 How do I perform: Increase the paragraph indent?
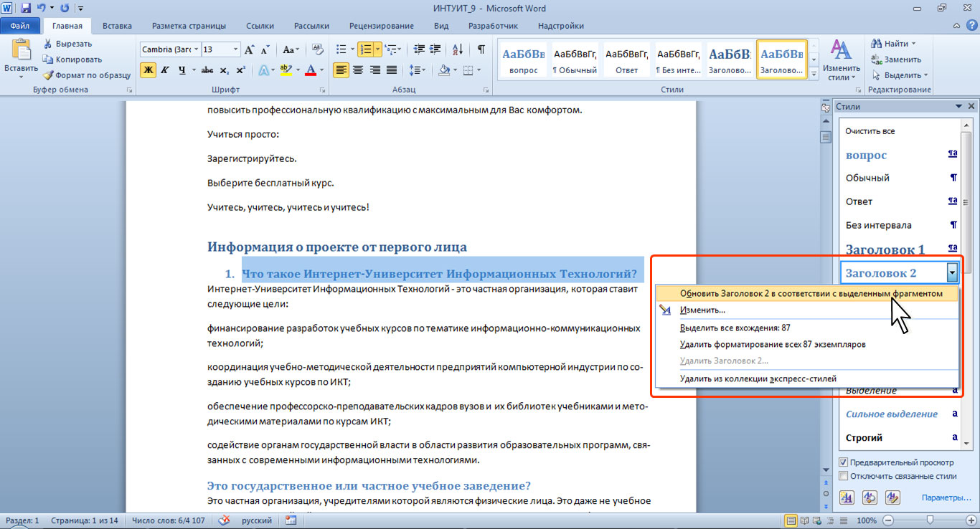pos(435,49)
